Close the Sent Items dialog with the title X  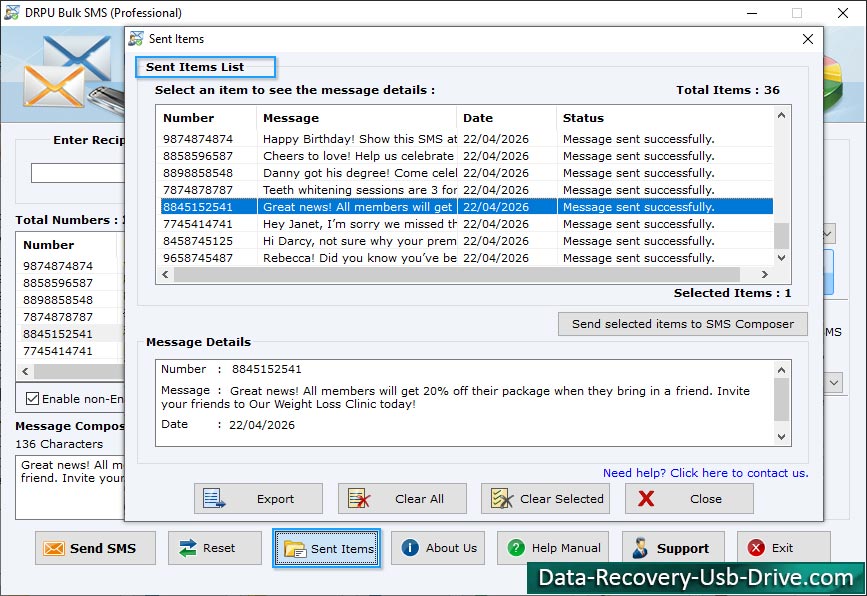coord(808,39)
